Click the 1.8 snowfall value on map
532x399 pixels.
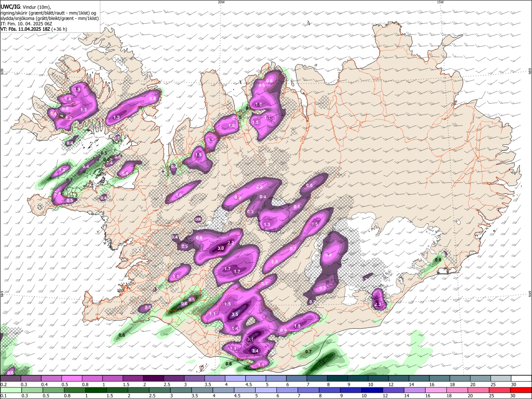coord(259,104)
